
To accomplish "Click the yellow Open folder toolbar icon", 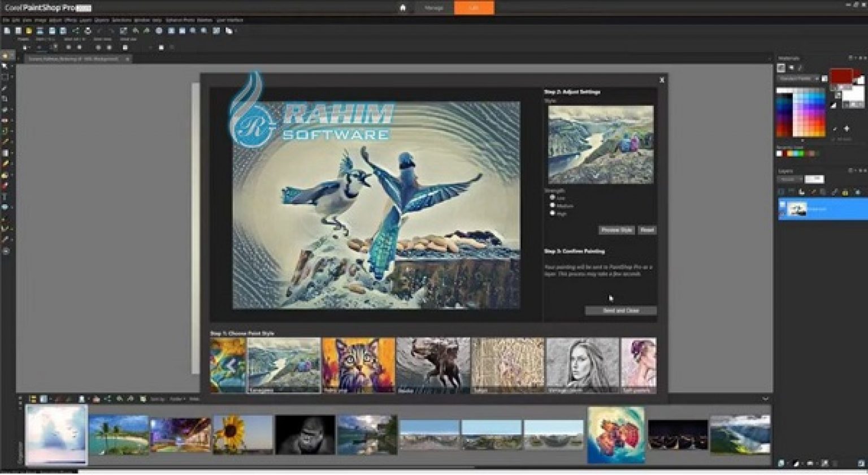I will click(x=29, y=31).
